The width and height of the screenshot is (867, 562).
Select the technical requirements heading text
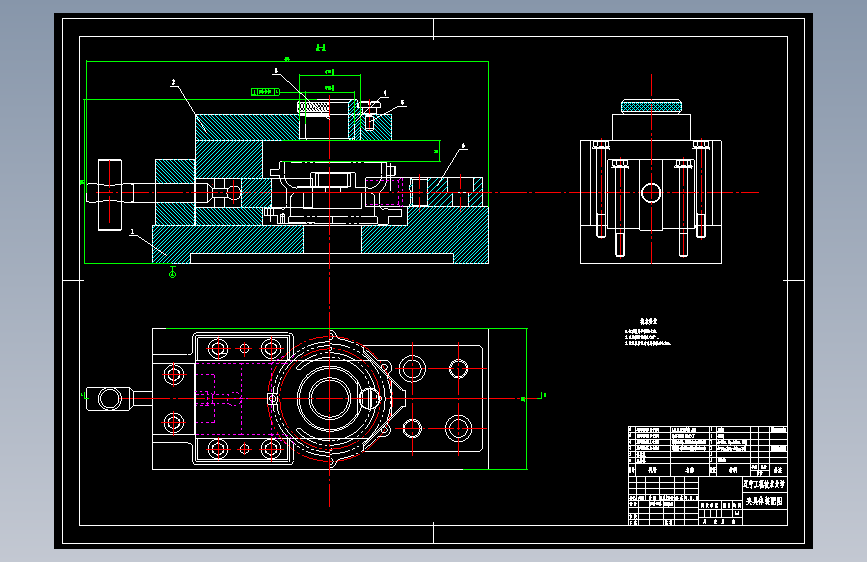(649, 321)
